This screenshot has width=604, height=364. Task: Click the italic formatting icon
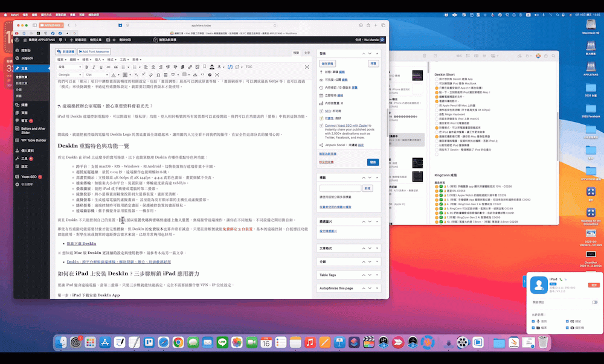point(94,67)
